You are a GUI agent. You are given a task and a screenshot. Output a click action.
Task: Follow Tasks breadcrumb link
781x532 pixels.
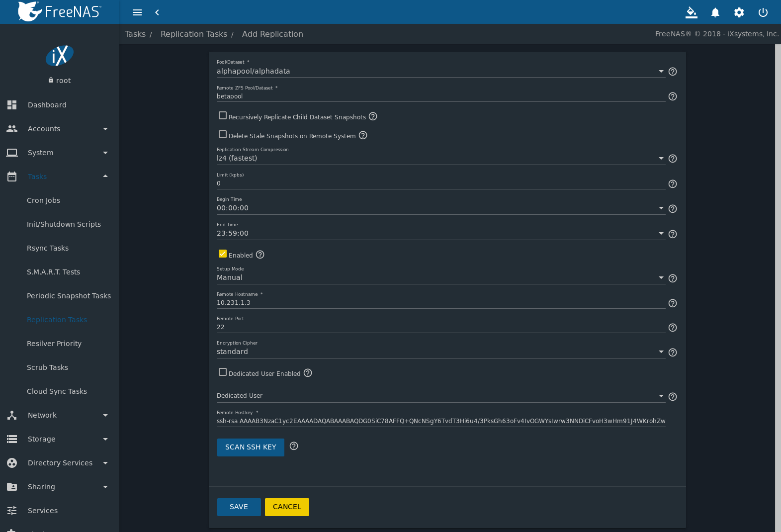click(135, 34)
